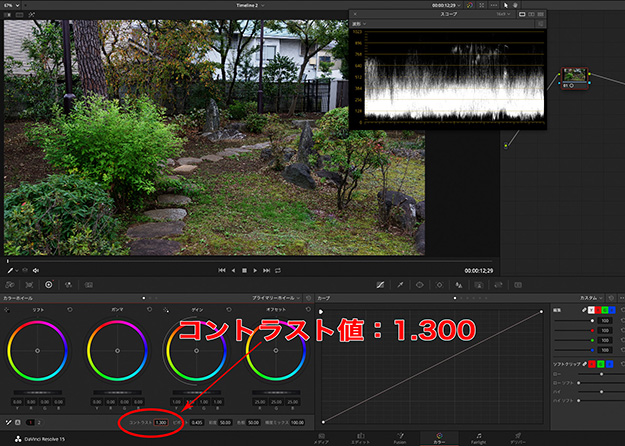
Task: Click the コントラスト value field
Action: (161, 423)
